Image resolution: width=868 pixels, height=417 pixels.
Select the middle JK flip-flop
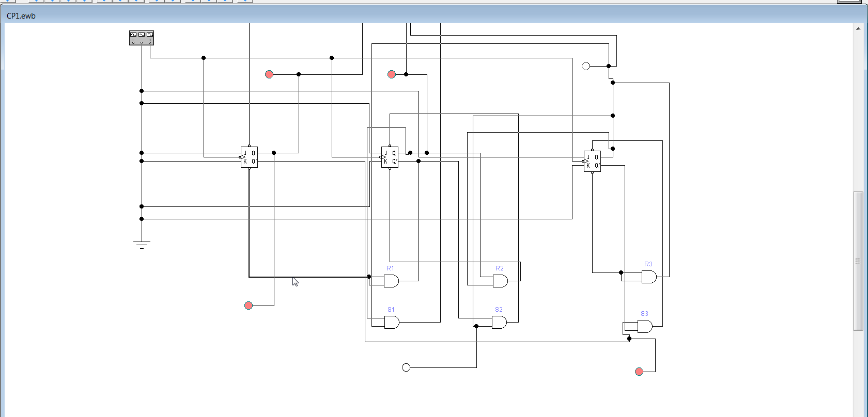[390, 157]
